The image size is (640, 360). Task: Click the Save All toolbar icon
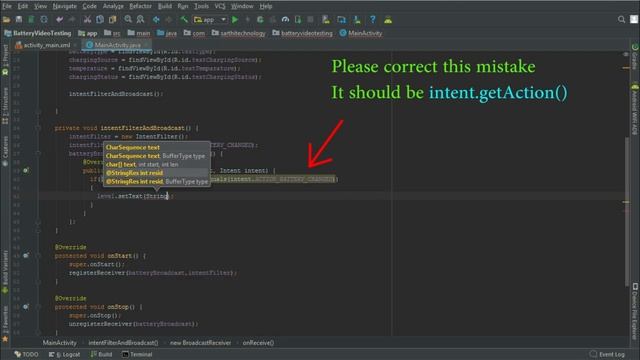tap(19, 20)
